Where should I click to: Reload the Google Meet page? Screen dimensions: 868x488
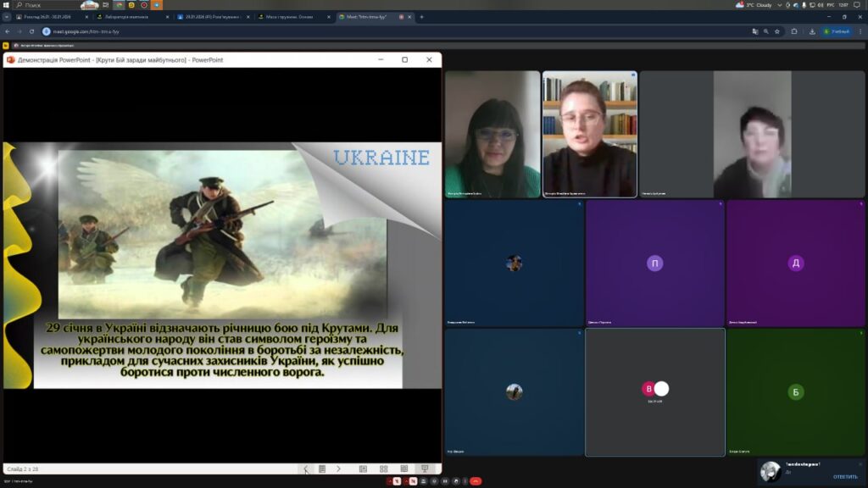point(32,31)
